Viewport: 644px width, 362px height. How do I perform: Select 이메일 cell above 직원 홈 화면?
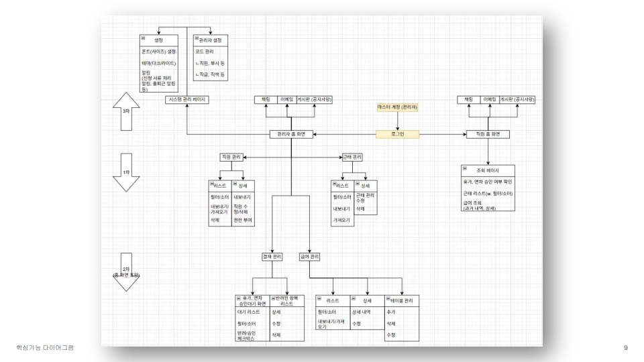tap(490, 100)
